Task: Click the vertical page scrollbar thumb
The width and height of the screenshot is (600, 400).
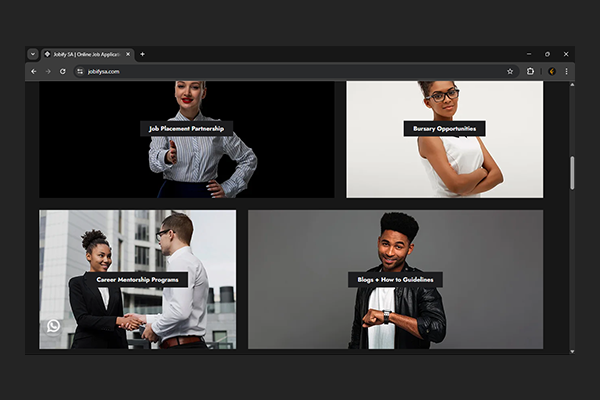Action: click(x=572, y=172)
